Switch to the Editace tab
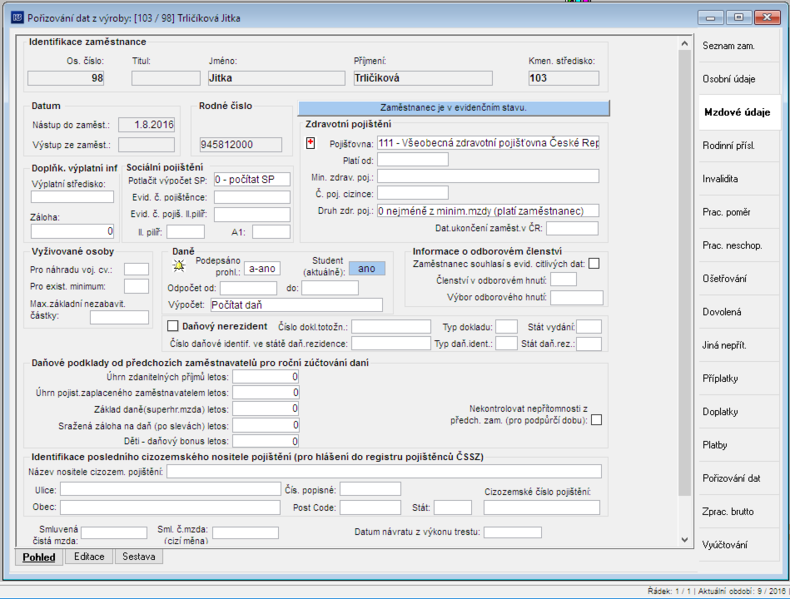The width and height of the screenshot is (790, 599). click(89, 557)
